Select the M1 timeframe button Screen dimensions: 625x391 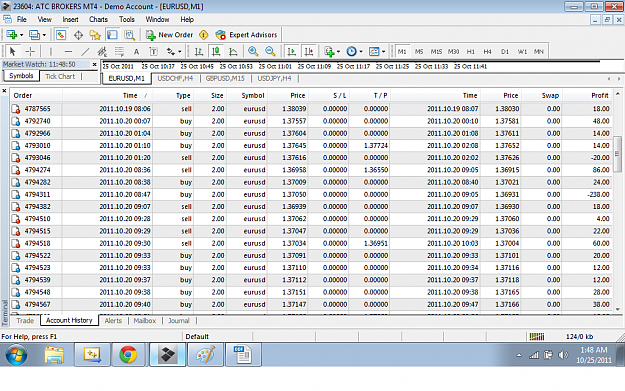402,51
